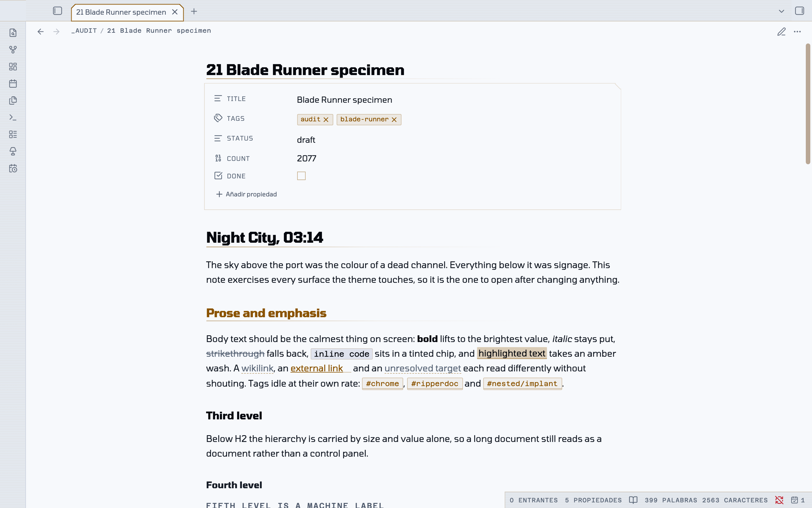The width and height of the screenshot is (812, 508).
Task: Click the 399 palabras word count
Action: tap(671, 500)
